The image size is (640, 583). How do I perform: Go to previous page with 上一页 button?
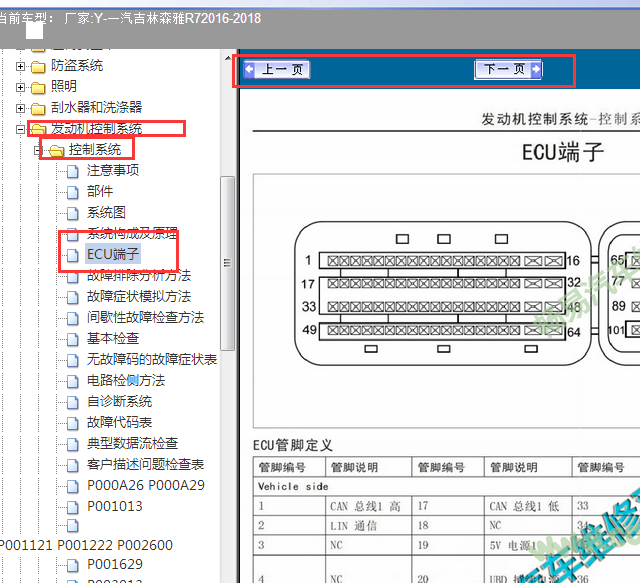point(277,69)
